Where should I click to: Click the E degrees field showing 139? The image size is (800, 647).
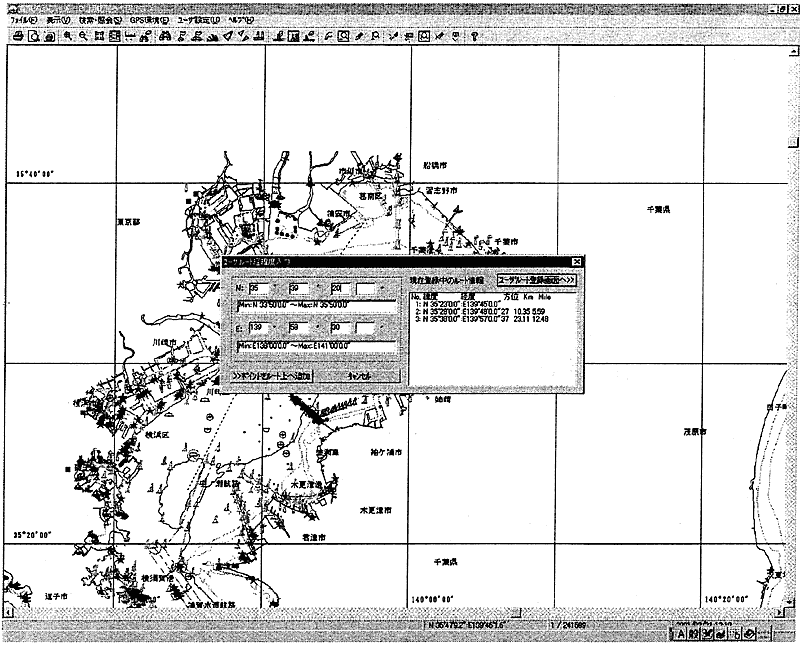pos(259,328)
